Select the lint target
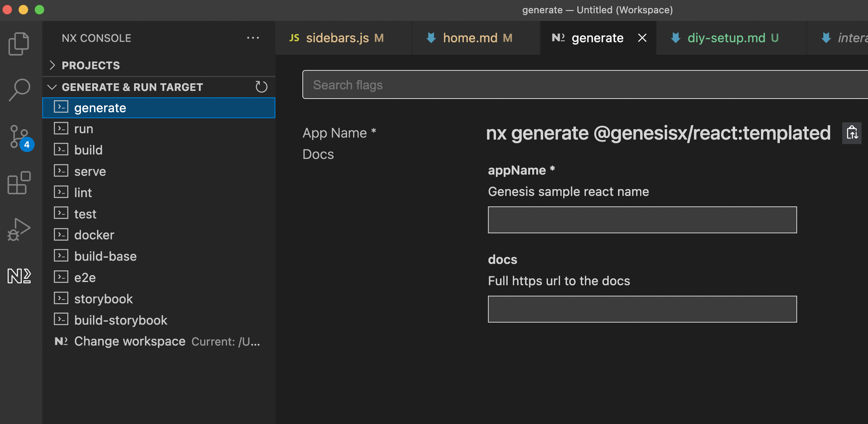This screenshot has width=868, height=424. pyautogui.click(x=159, y=193)
